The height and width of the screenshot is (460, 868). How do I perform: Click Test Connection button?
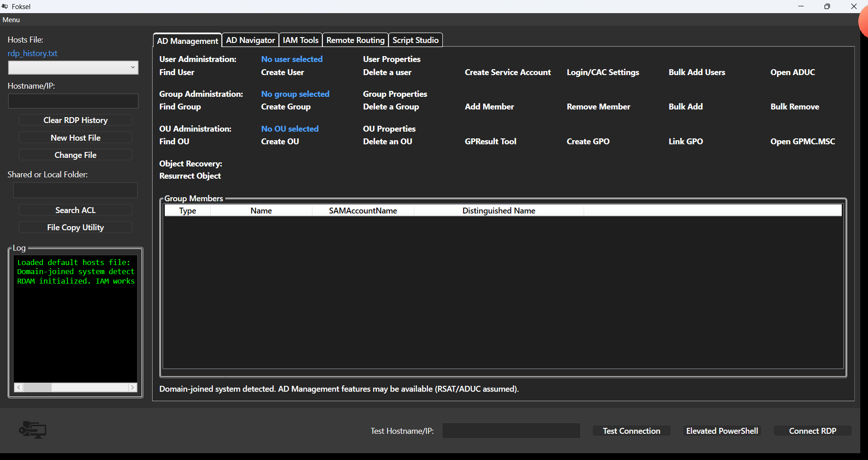coord(632,431)
